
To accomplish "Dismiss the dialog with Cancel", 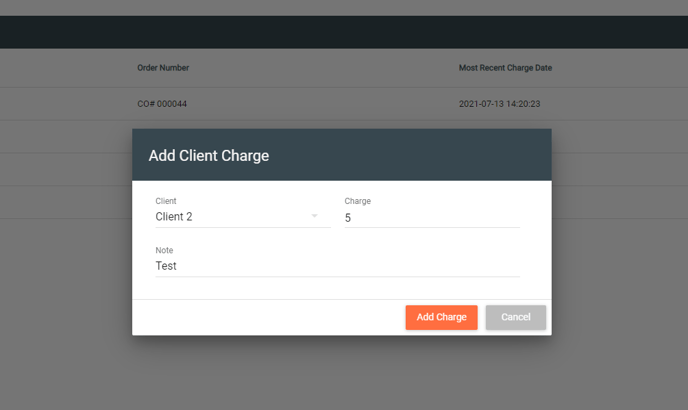I will click(x=516, y=317).
